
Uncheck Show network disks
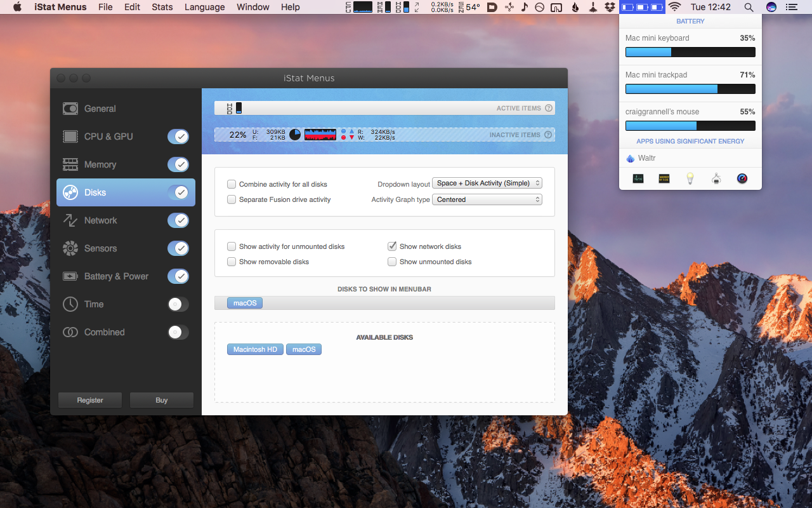click(x=392, y=246)
